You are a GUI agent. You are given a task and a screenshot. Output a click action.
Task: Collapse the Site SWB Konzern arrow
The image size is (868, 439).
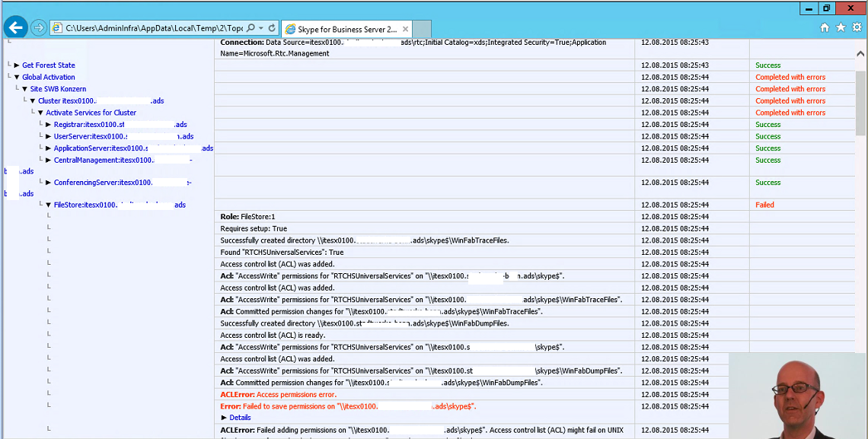[x=24, y=89]
